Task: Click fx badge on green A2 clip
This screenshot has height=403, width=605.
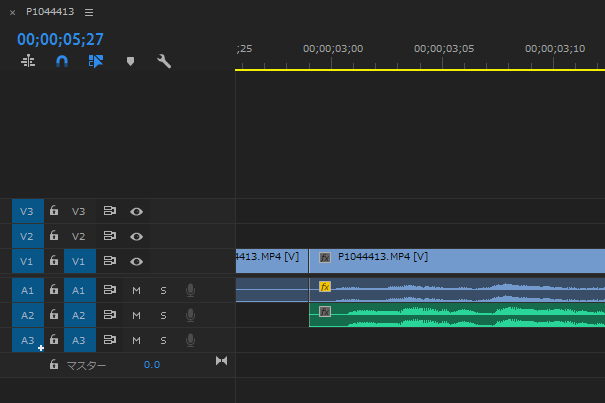Action: (x=325, y=312)
